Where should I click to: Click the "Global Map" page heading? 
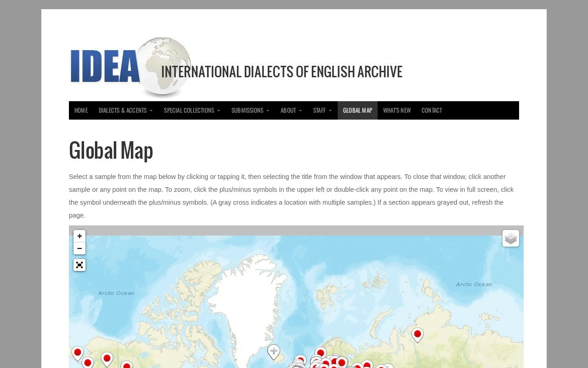click(111, 150)
